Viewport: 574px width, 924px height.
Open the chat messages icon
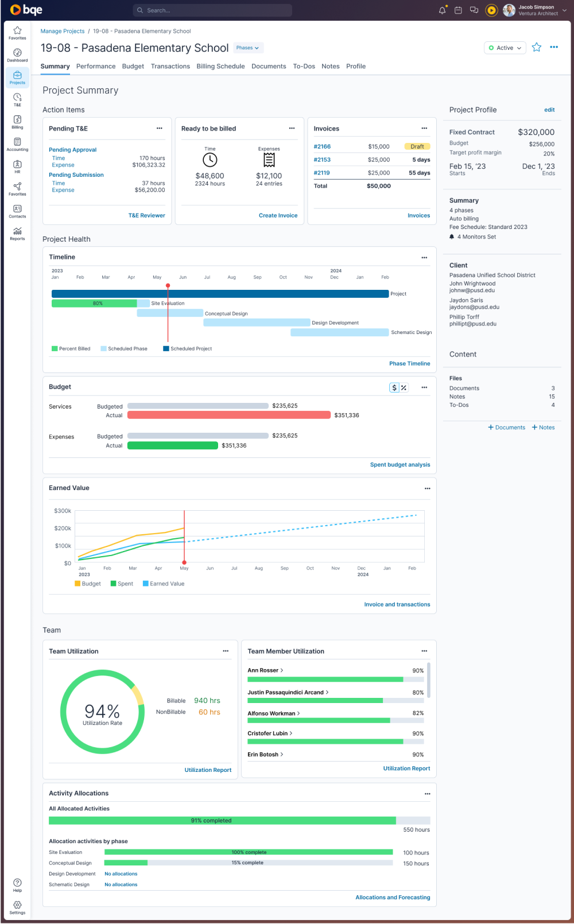click(x=474, y=10)
